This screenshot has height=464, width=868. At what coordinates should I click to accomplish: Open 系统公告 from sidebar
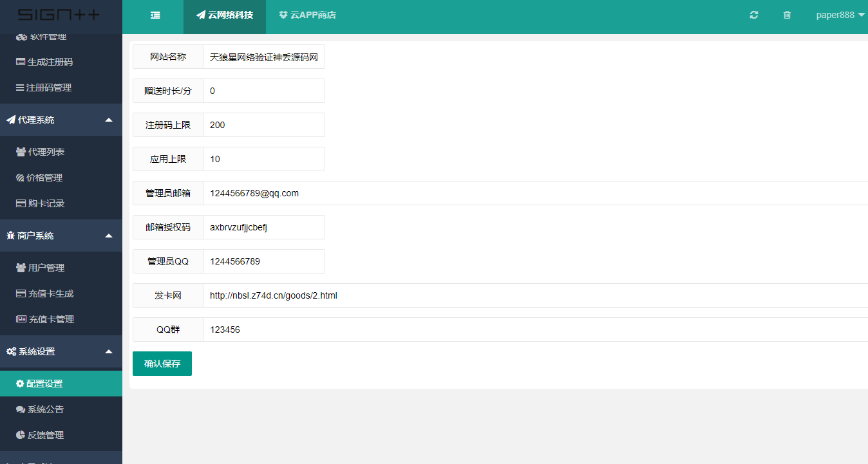(45, 409)
